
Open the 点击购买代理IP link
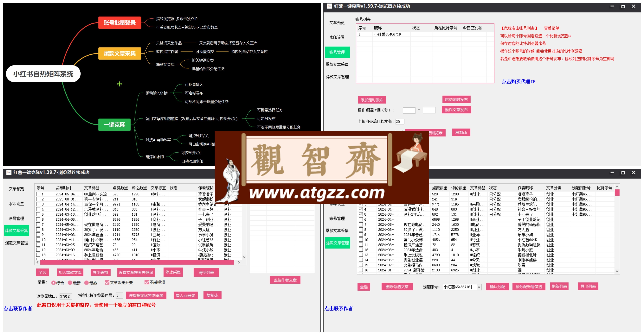519,82
